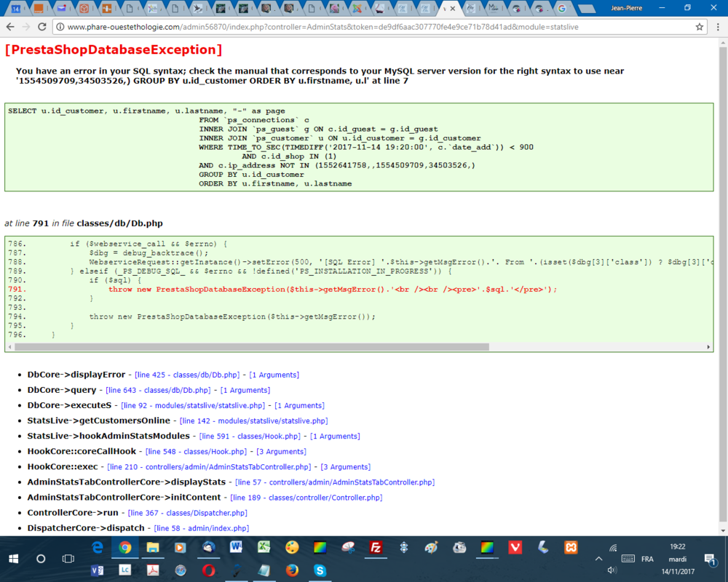Click inside the browser address bar

291,25
